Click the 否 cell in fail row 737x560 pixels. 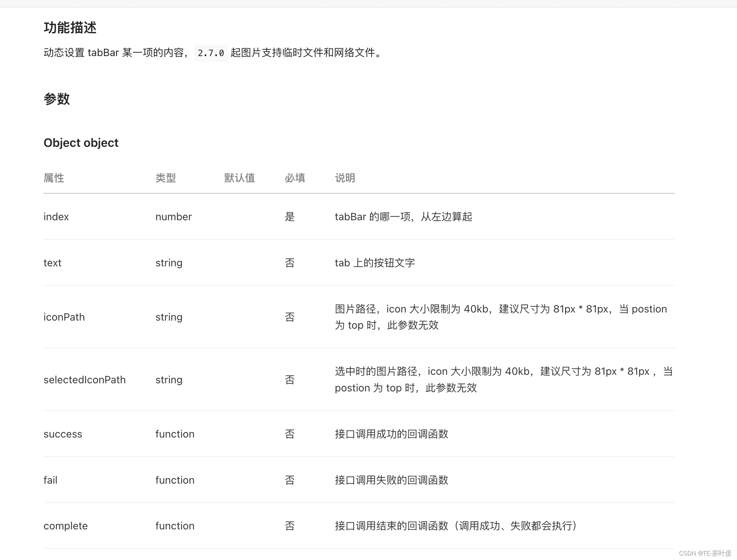click(290, 480)
